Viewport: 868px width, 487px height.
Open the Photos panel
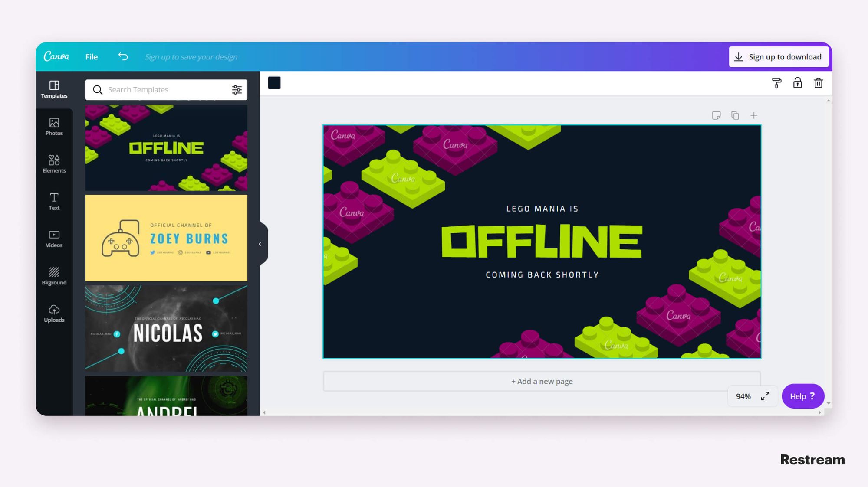[x=54, y=127]
